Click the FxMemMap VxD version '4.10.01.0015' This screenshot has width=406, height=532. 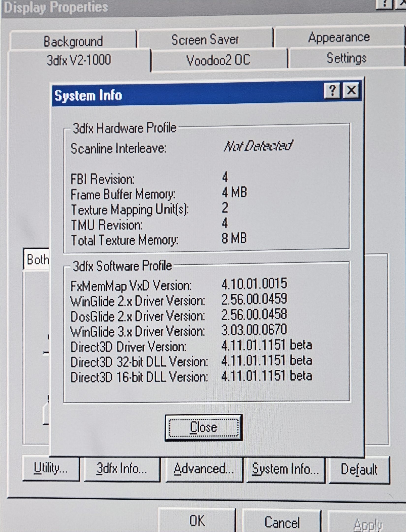(254, 284)
